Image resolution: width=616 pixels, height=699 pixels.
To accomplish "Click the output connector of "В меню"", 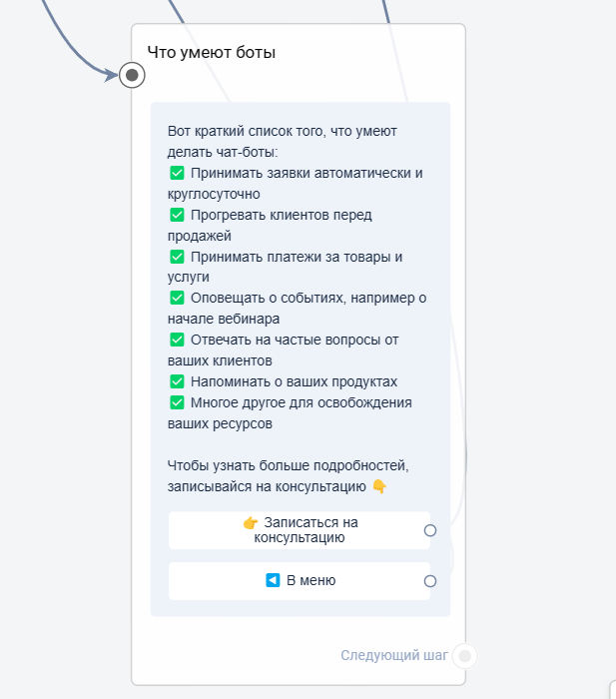I will click(430, 581).
